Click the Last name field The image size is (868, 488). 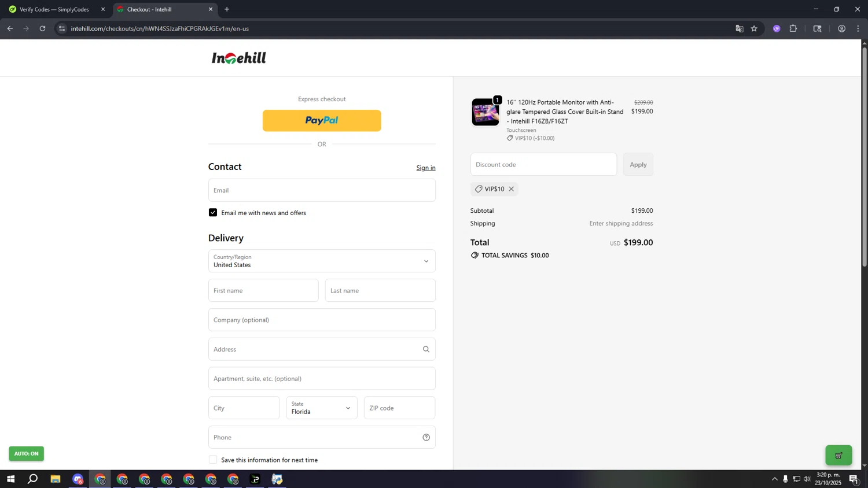point(380,290)
